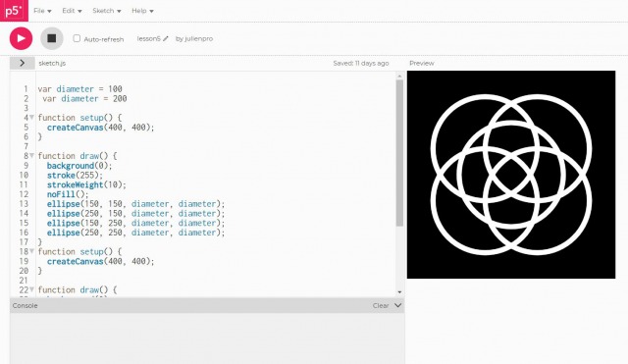Click the scrollbar up arrow in the editor
The width and height of the screenshot is (628, 364).
coord(399,76)
